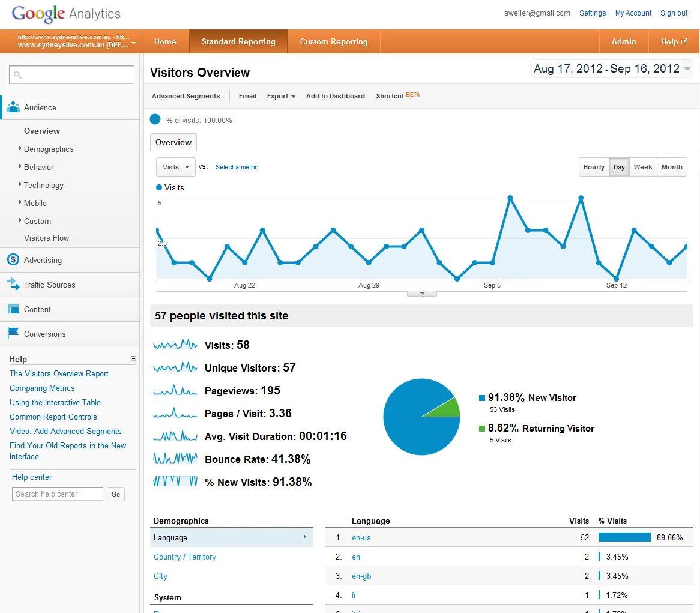Open City demographics link
Viewport: 700px width, 613px height.
(x=160, y=576)
